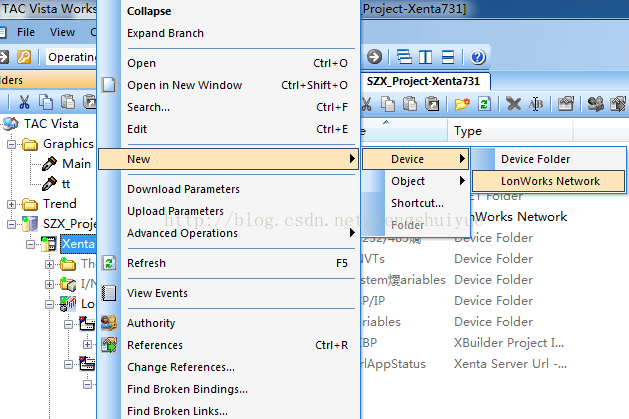Collapse the Xenta device tree node
Viewport: 629px width, 419px height.
(x=30, y=244)
